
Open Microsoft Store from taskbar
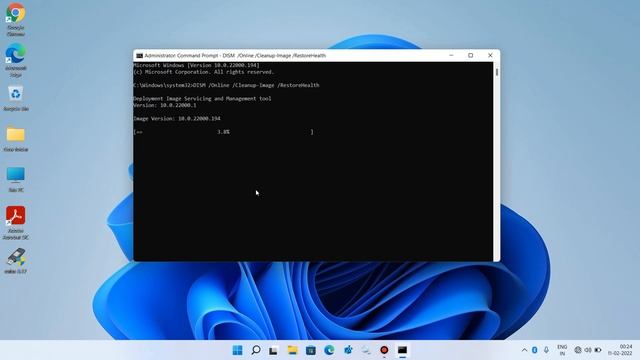(311, 350)
